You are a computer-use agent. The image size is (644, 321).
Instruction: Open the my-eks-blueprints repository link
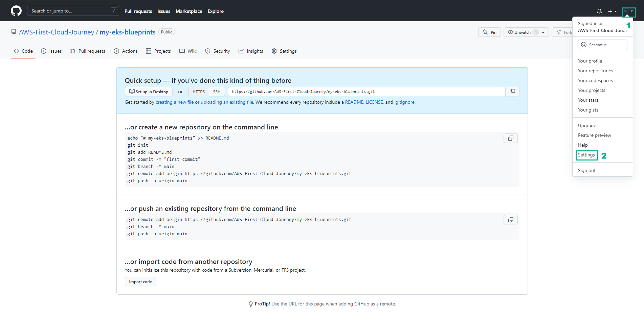click(128, 32)
